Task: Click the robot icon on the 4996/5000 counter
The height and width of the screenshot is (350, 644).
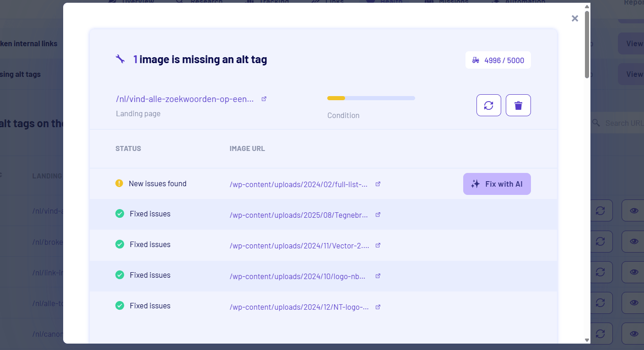Action: click(475, 60)
